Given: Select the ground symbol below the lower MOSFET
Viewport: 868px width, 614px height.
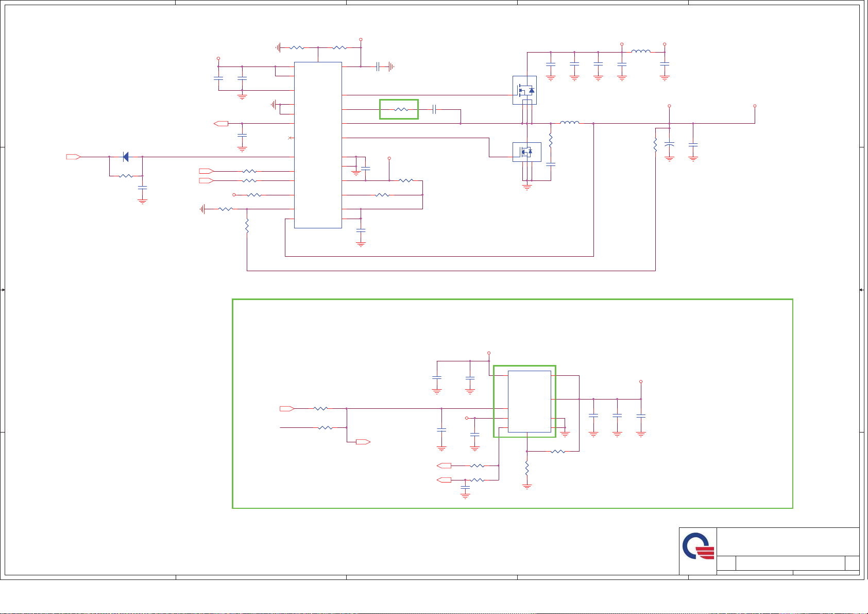Looking at the screenshot, I should click(x=526, y=187).
